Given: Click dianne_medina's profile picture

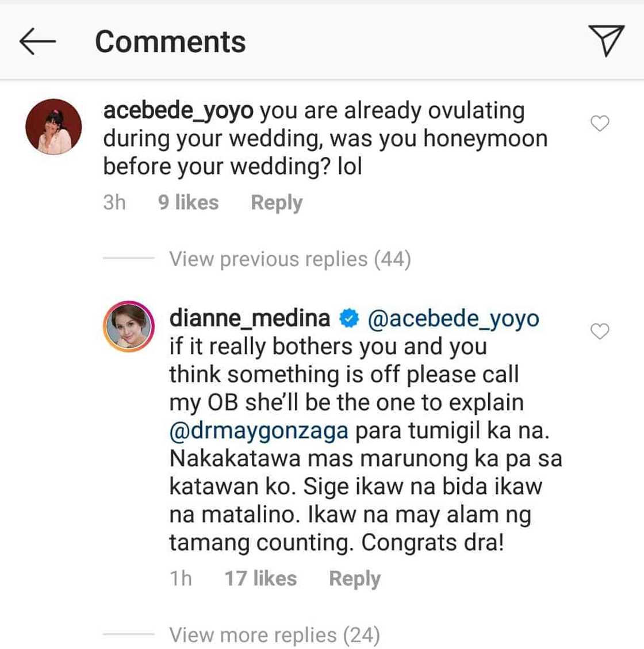Looking at the screenshot, I should point(129,328).
